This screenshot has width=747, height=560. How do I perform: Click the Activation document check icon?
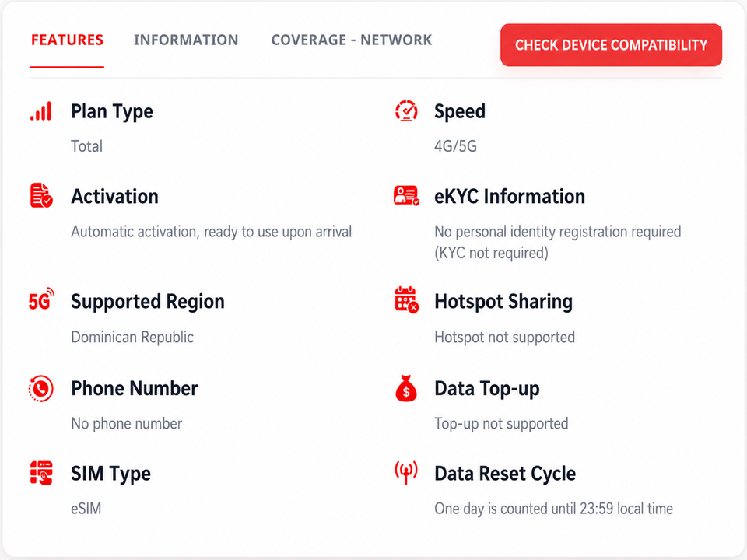click(41, 195)
